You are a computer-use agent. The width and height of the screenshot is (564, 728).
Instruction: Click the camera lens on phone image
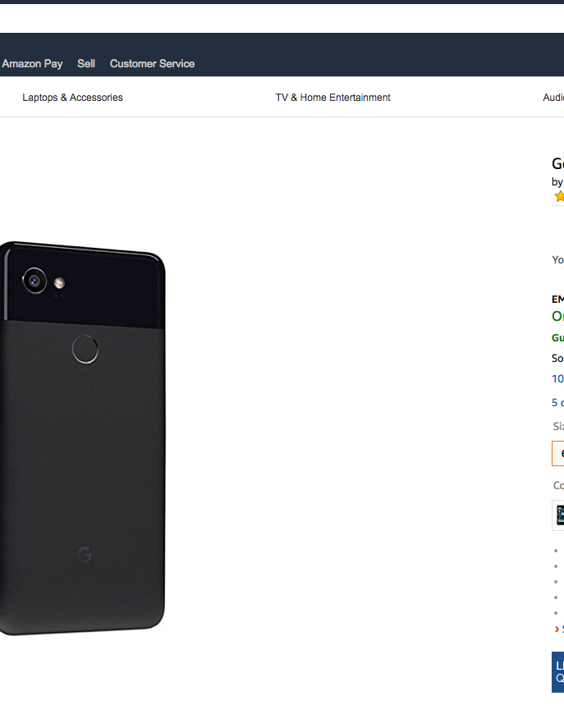[x=34, y=281]
